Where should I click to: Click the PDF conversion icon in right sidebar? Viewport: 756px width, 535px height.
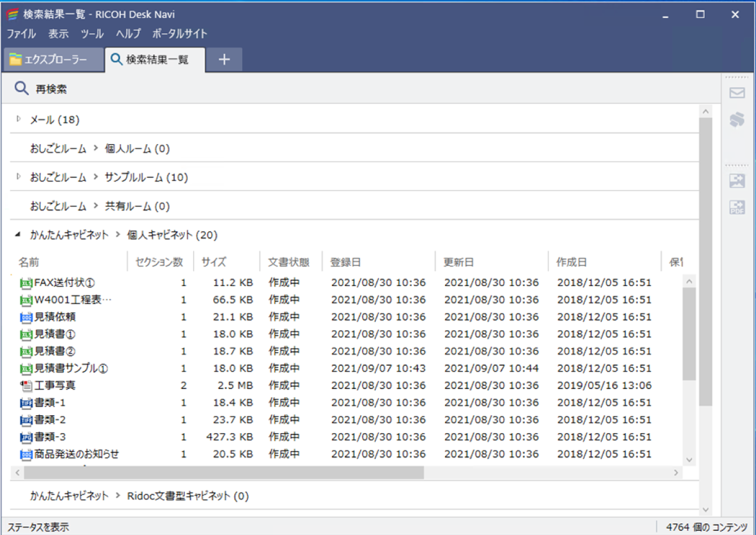pyautogui.click(x=737, y=207)
